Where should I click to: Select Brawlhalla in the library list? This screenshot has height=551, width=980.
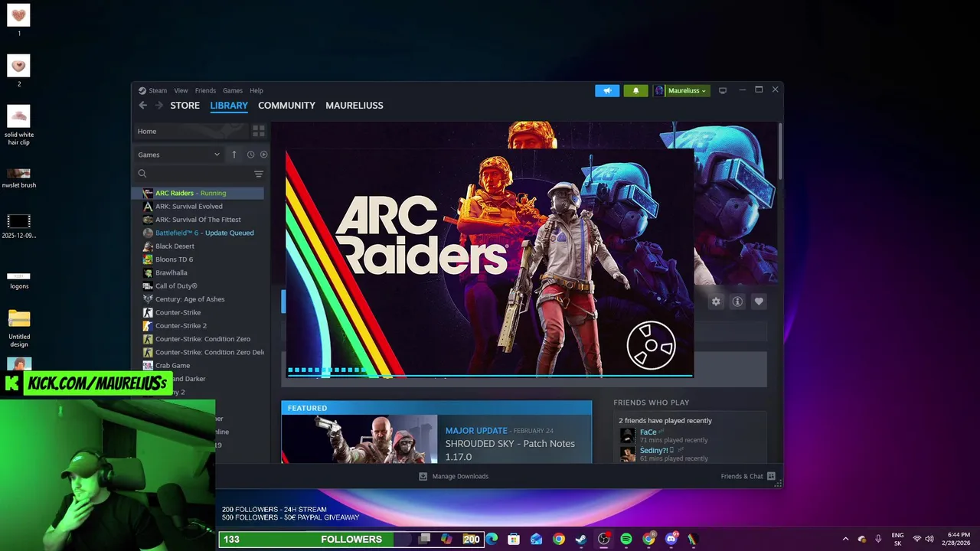pos(199,272)
